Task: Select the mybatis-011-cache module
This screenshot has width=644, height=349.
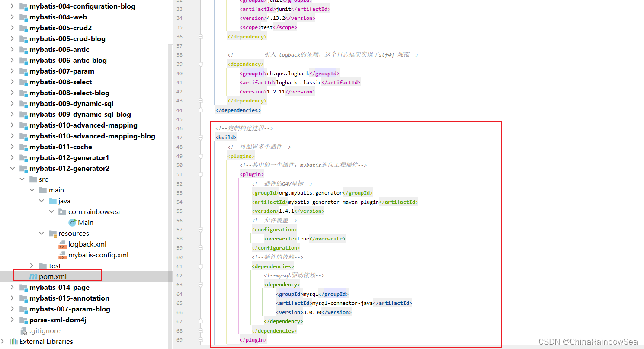Action: click(61, 147)
